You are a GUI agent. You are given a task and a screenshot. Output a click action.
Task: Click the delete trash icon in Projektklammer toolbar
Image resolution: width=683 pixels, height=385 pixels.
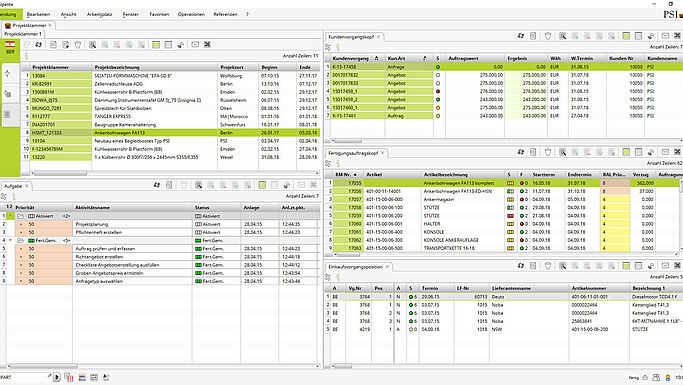[78, 45]
